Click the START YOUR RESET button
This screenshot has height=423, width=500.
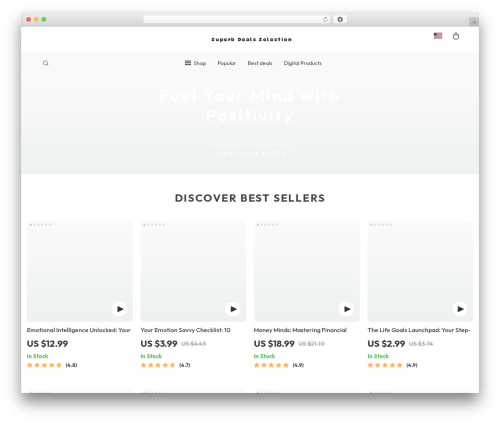pyautogui.click(x=250, y=154)
